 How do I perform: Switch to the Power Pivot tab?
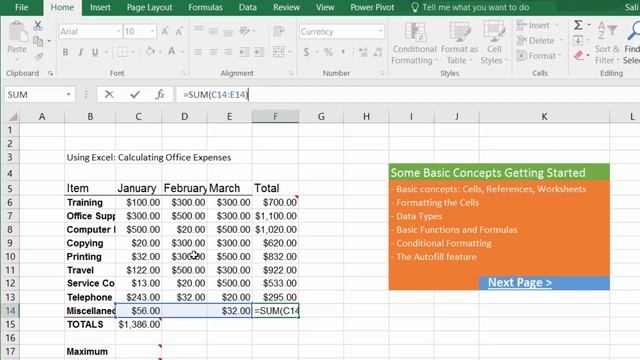[372, 7]
